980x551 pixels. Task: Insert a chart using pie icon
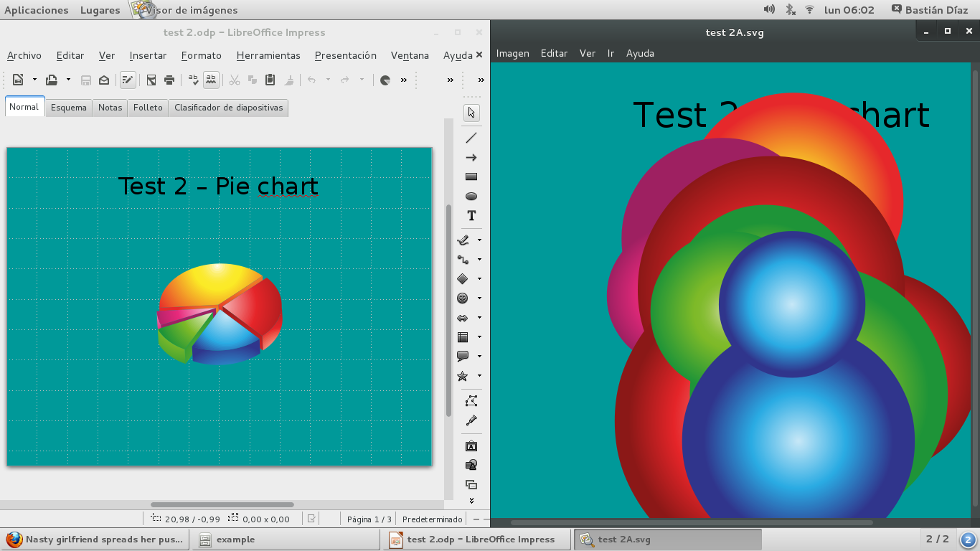pyautogui.click(x=385, y=80)
